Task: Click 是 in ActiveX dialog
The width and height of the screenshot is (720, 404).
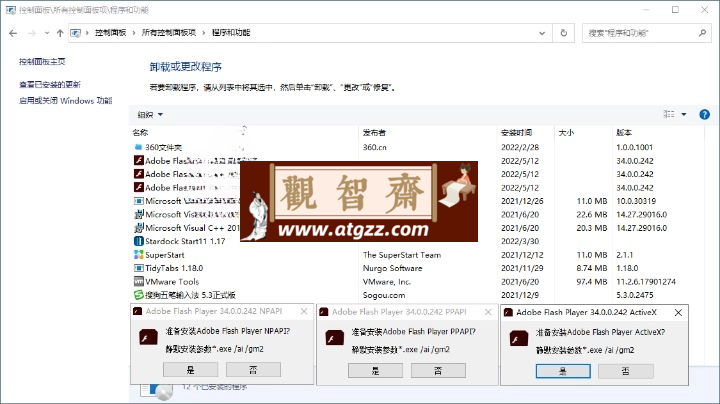Action: [563, 371]
